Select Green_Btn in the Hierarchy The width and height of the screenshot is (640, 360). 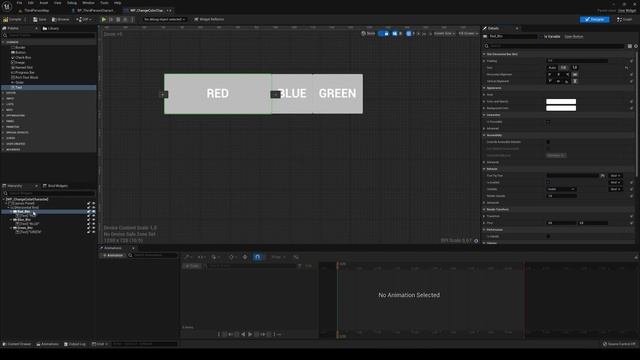point(24,228)
